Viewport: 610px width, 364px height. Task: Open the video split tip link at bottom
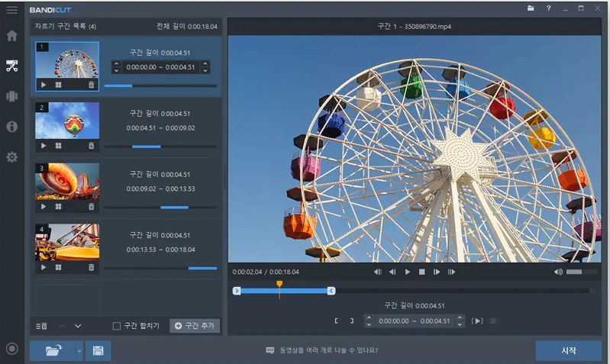click(x=321, y=350)
